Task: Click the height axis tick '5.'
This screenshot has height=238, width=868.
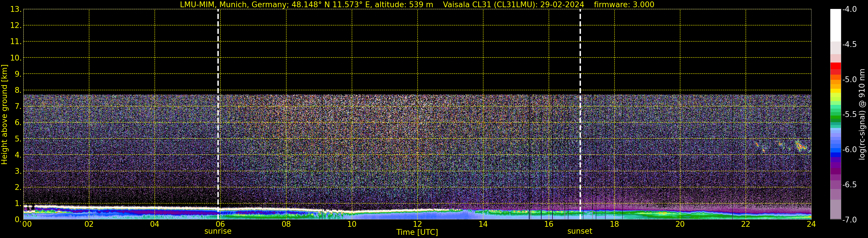Action: pos(18,139)
